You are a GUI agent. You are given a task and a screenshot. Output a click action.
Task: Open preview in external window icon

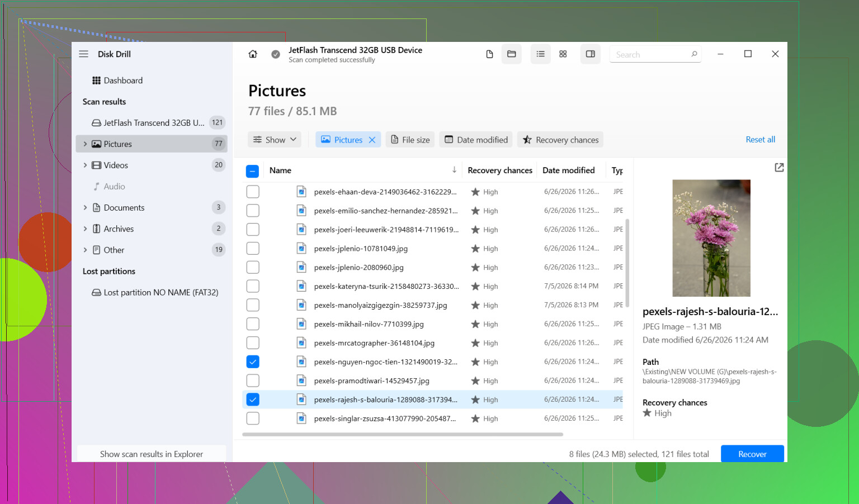click(x=779, y=168)
